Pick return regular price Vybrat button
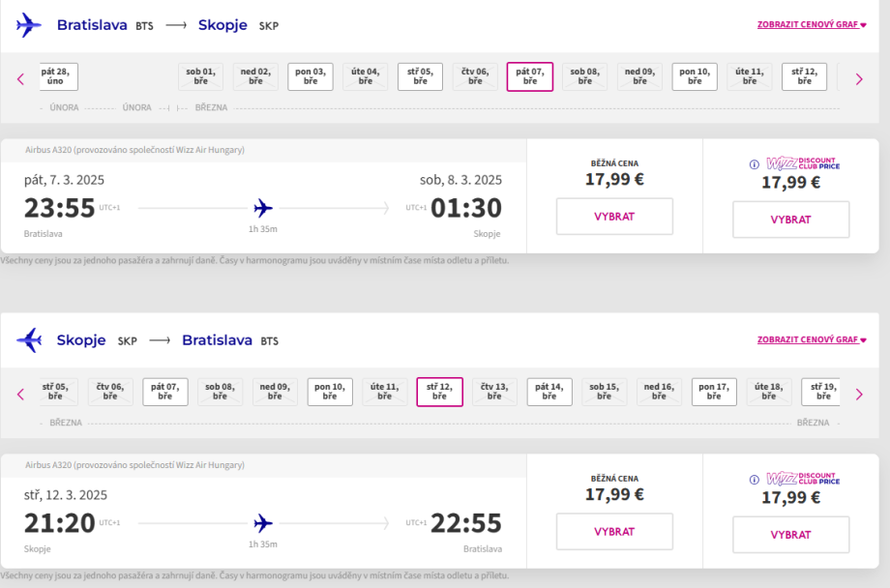This screenshot has width=890, height=588. [x=614, y=532]
